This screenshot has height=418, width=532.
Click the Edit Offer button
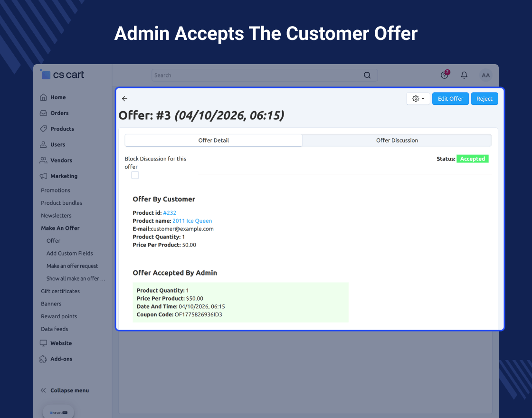[450, 99]
